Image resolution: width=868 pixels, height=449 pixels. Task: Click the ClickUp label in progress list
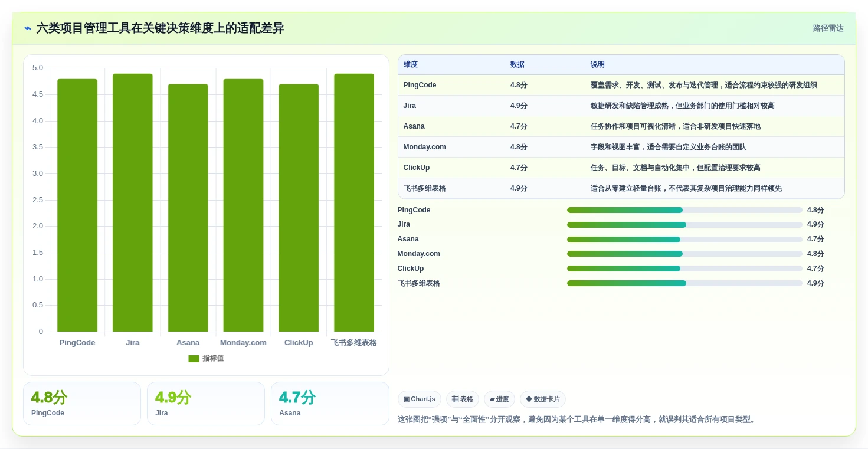[x=411, y=268]
